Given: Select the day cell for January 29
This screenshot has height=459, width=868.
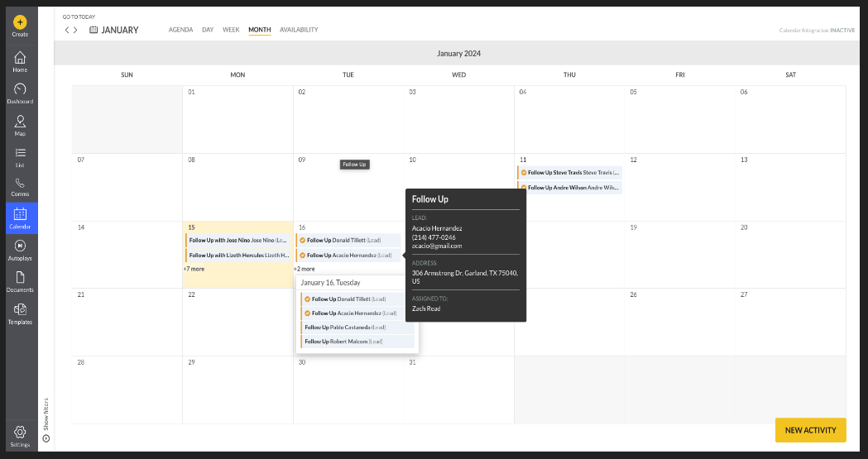Looking at the screenshot, I should click(237, 390).
